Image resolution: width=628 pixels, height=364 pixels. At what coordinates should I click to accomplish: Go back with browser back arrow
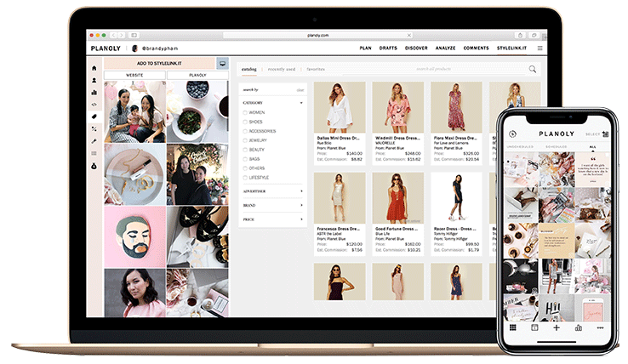[x=114, y=35]
